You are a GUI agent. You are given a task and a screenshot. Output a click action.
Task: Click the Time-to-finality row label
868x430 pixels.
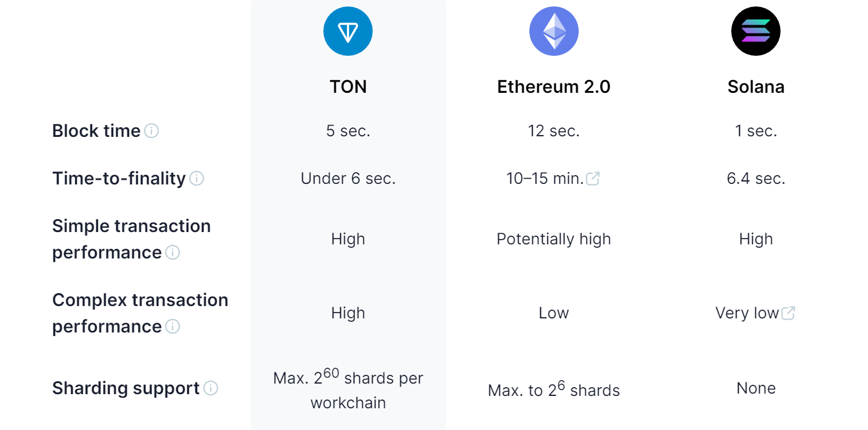click(119, 179)
